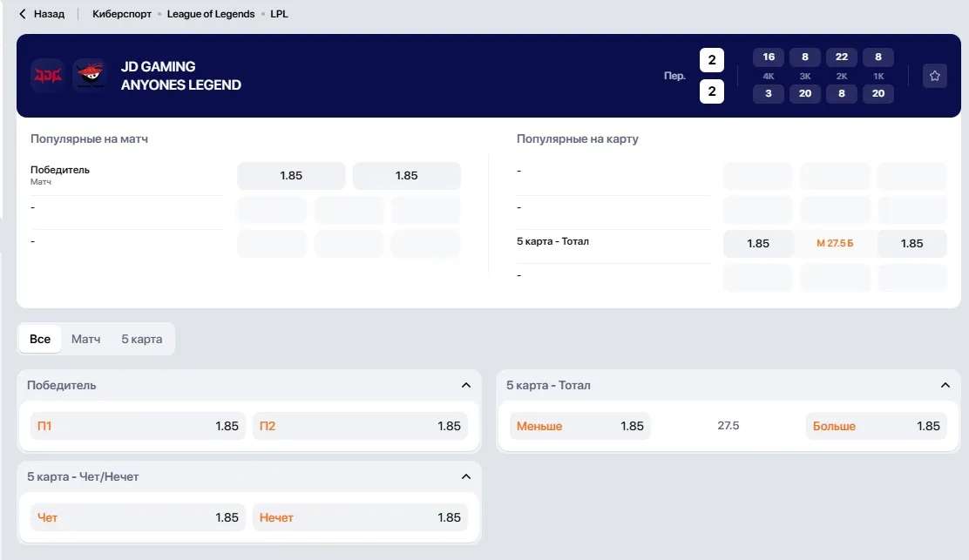Open Anyones Legend team logo

click(x=91, y=75)
